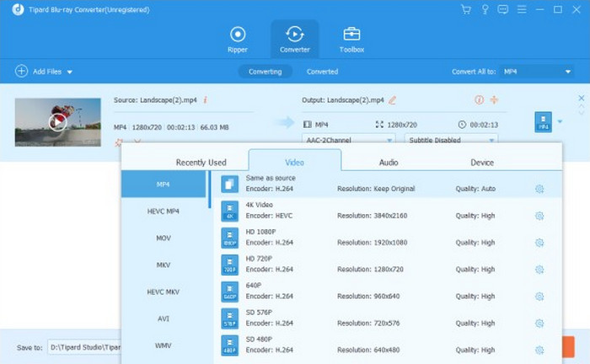590x364 pixels.
Task: Open the AAC-2Channel audio track dropdown
Action: (x=348, y=140)
